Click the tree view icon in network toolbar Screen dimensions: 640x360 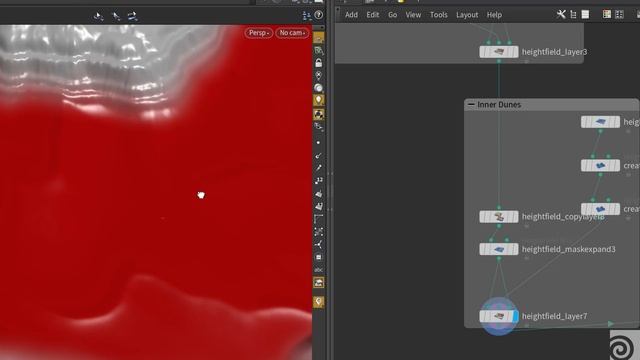(573, 14)
